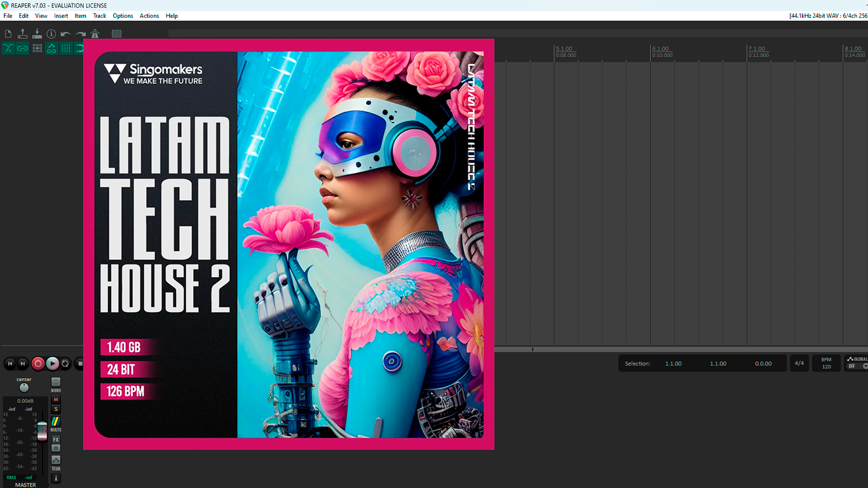Screen dimensions: 868x488
Task: Open the Help menu
Action: pos(172,16)
